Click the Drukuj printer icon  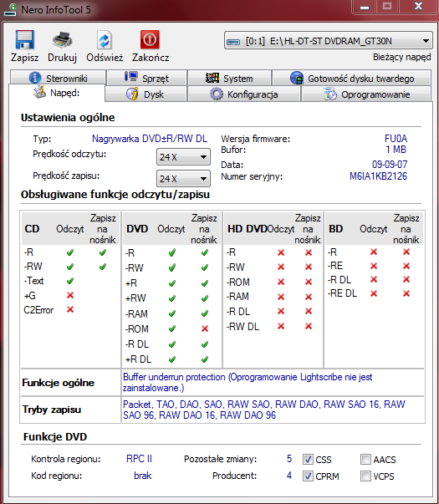(62, 40)
